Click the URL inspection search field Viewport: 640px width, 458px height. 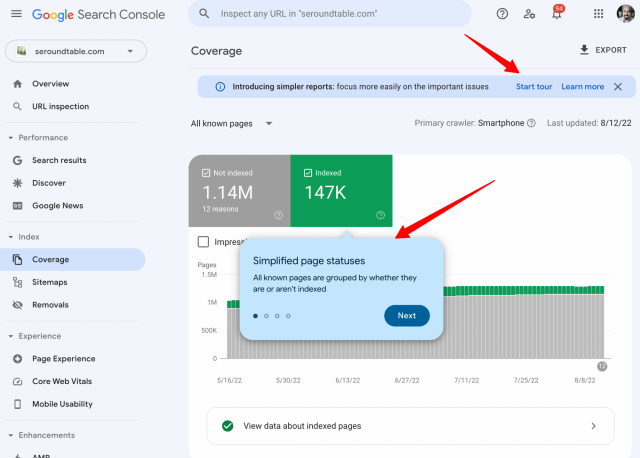pos(330,14)
